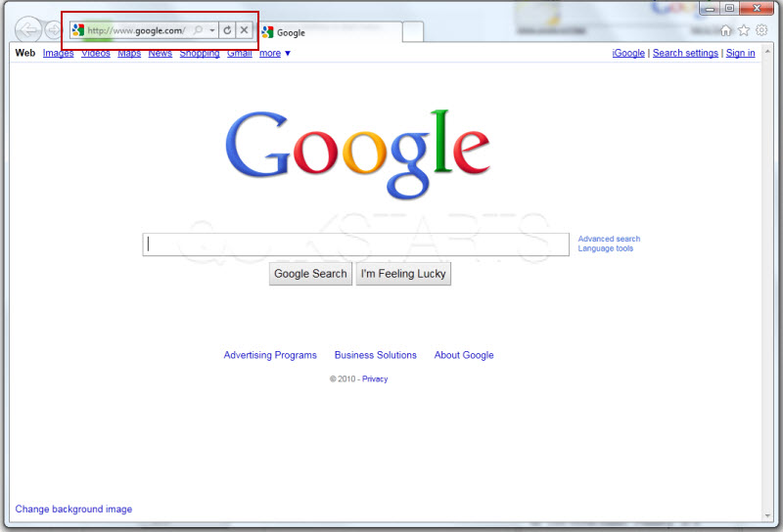
Task: Click the Google logo
Action: pos(357,155)
